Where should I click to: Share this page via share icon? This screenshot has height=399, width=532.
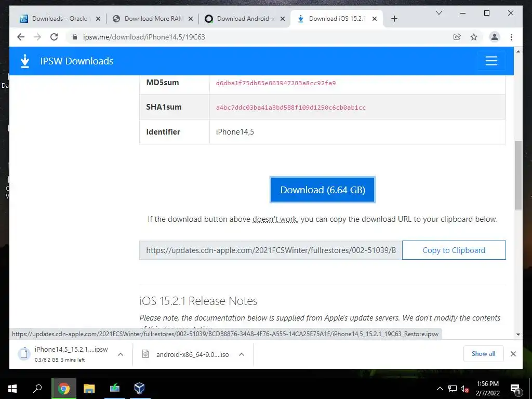tap(457, 37)
